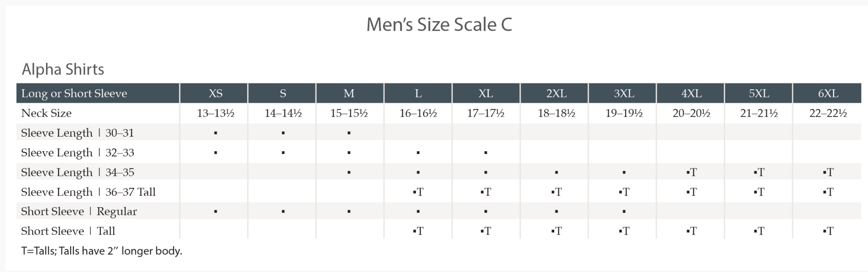The height and width of the screenshot is (272, 868).
Task: Click the Men's Size Scale C title
Action: [439, 25]
